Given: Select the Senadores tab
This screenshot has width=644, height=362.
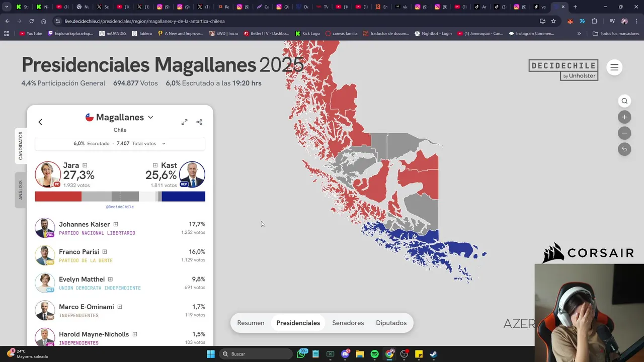Looking at the screenshot, I should [x=348, y=323].
